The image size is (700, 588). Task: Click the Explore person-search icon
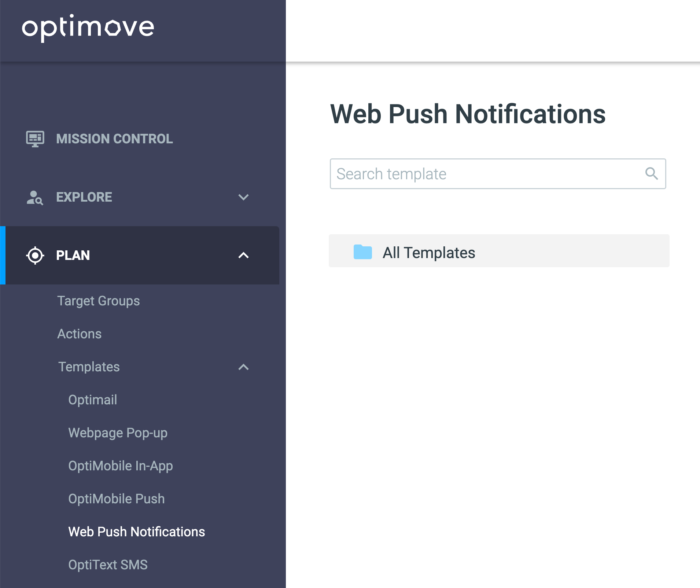pyautogui.click(x=35, y=198)
